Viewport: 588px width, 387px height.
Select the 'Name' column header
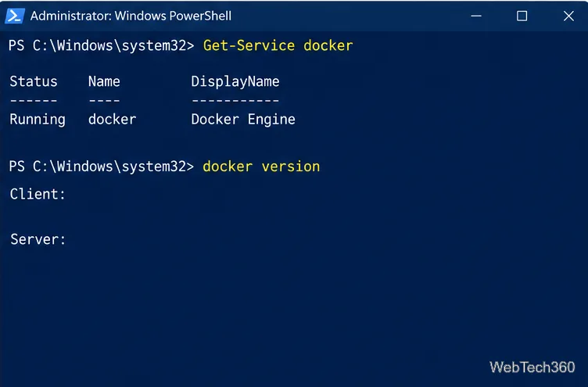click(104, 81)
